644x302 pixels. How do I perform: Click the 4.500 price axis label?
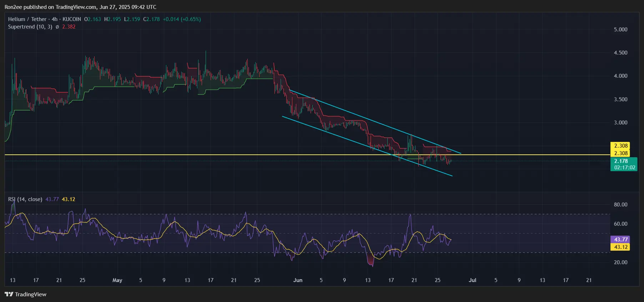620,53
